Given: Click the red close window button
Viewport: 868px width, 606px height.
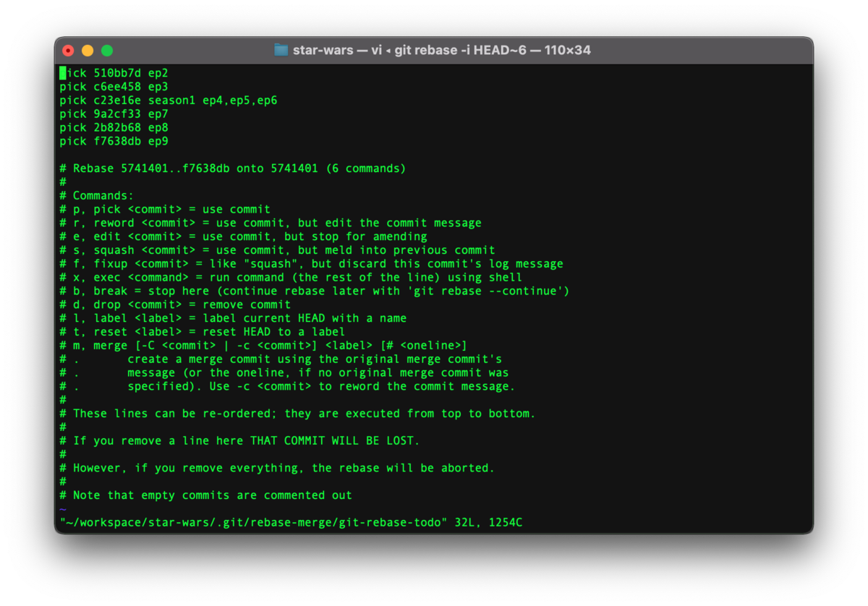Looking at the screenshot, I should click(69, 51).
